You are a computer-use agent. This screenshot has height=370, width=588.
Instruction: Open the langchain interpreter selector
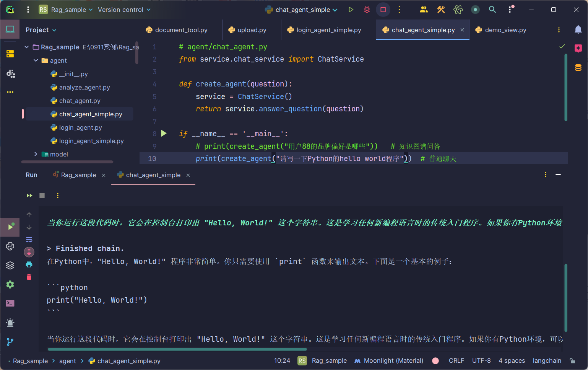(547, 361)
